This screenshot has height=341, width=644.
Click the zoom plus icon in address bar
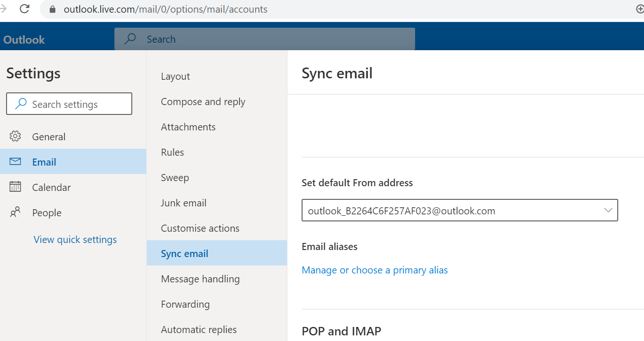coord(640,9)
